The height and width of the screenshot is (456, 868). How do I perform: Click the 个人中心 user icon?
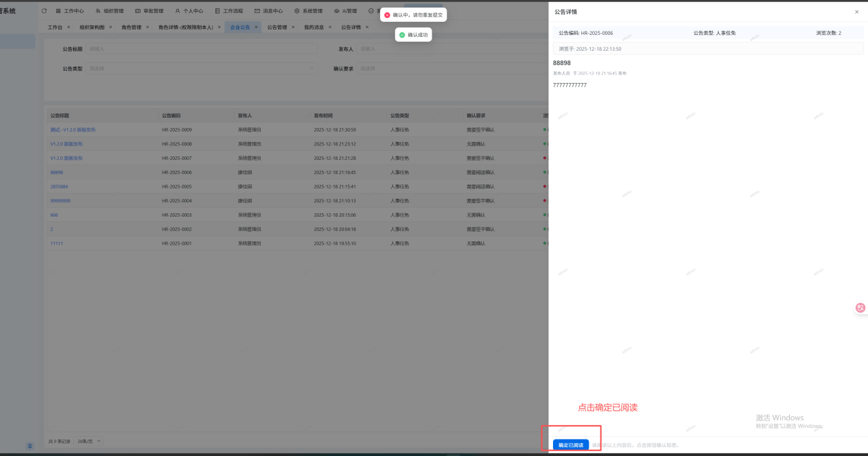pyautogui.click(x=178, y=11)
